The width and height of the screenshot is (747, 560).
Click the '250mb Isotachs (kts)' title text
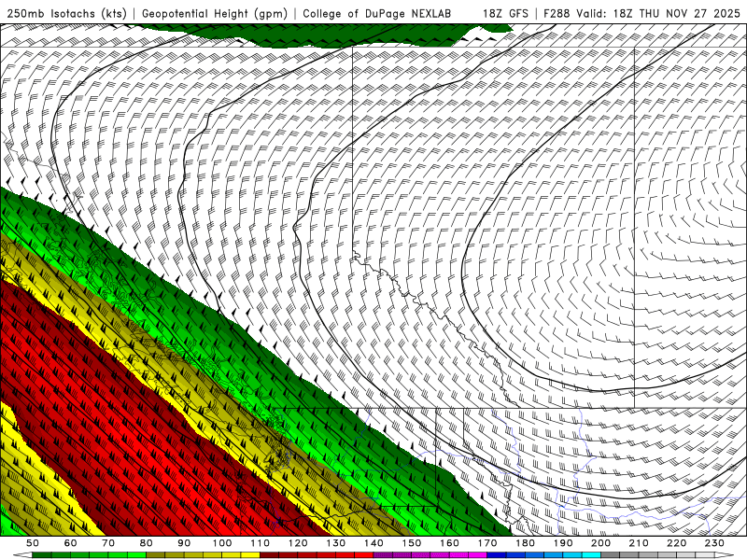(x=67, y=14)
